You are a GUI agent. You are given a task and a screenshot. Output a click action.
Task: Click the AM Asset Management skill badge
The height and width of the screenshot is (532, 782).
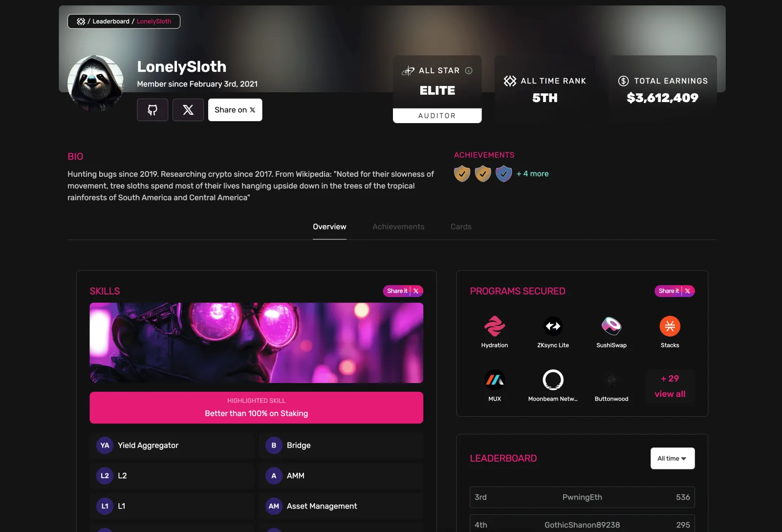274,506
